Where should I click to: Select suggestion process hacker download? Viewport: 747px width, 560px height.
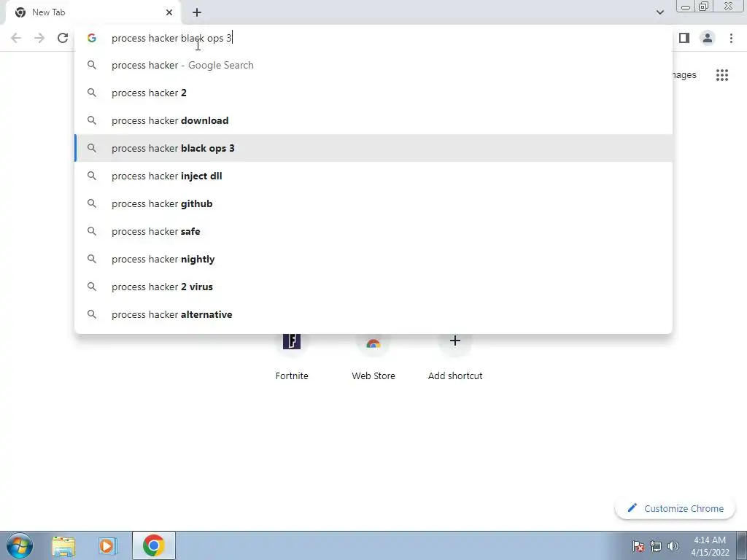[373, 120]
